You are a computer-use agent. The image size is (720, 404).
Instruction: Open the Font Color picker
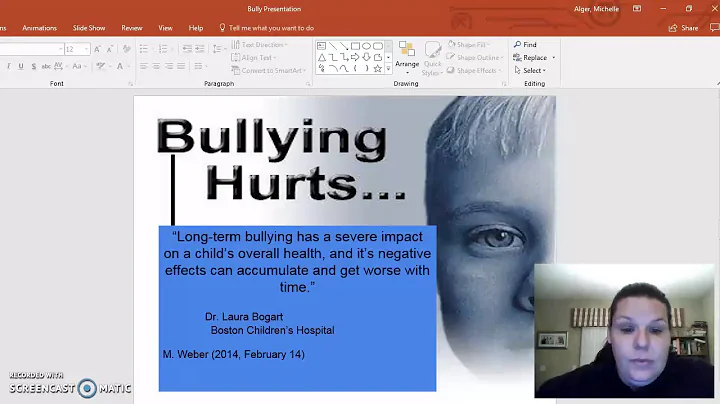pos(122,67)
